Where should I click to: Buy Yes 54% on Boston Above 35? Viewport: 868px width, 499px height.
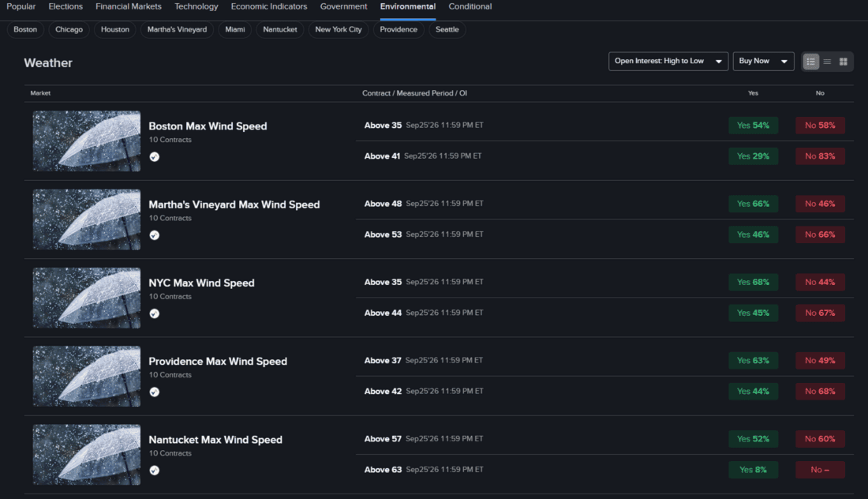click(x=753, y=126)
